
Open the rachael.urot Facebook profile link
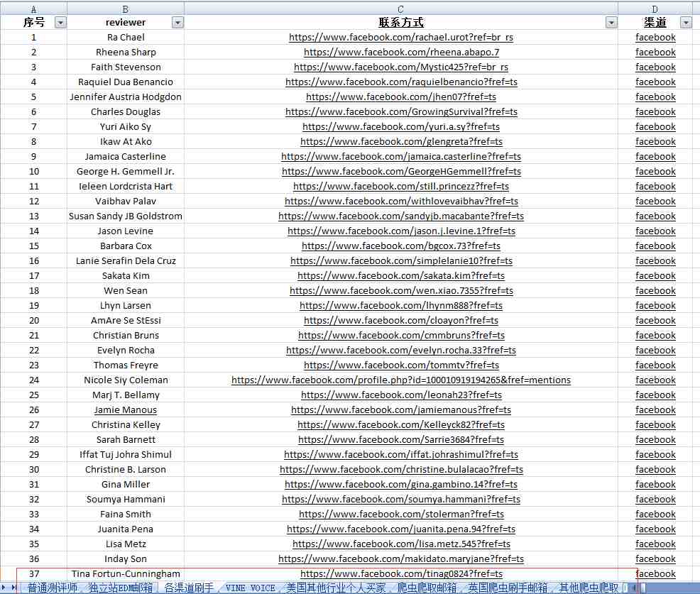[x=401, y=38]
